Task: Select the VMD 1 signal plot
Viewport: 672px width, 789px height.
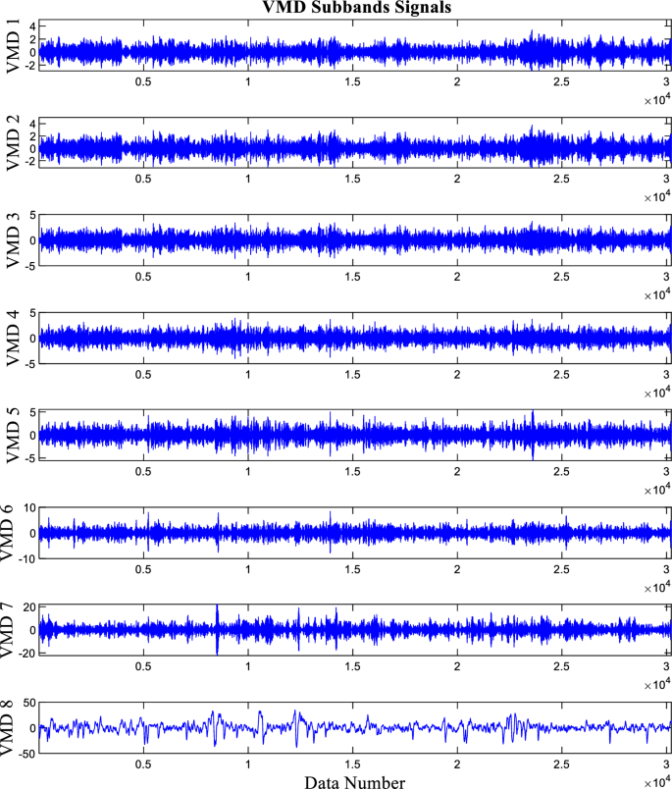Action: [x=355, y=46]
